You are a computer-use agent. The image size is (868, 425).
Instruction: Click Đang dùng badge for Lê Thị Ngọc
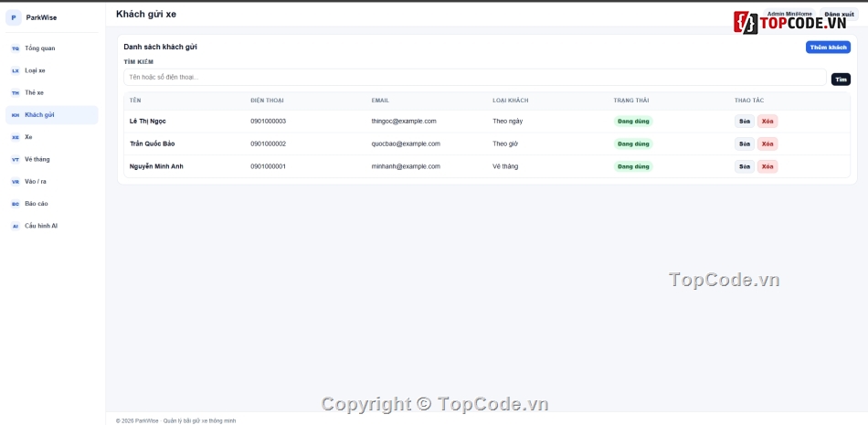point(633,122)
